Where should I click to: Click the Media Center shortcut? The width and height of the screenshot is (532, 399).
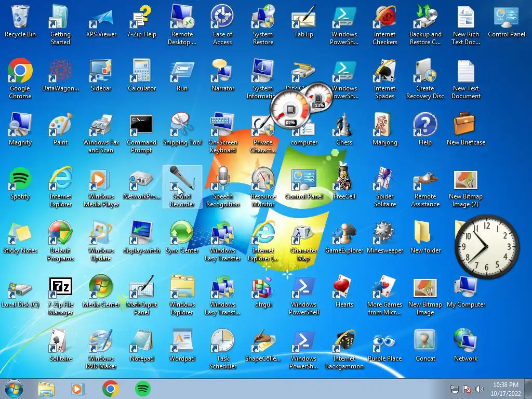coord(101,287)
